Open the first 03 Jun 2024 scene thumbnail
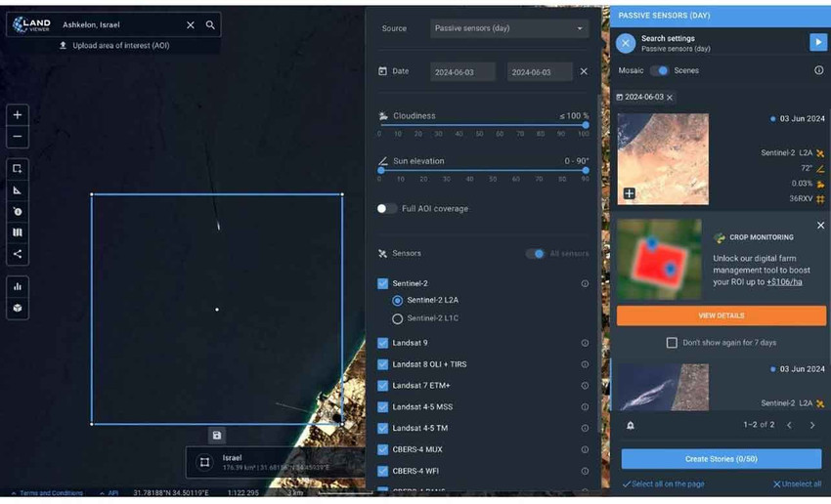Image resolution: width=831 pixels, height=504 pixels. pyautogui.click(x=663, y=159)
